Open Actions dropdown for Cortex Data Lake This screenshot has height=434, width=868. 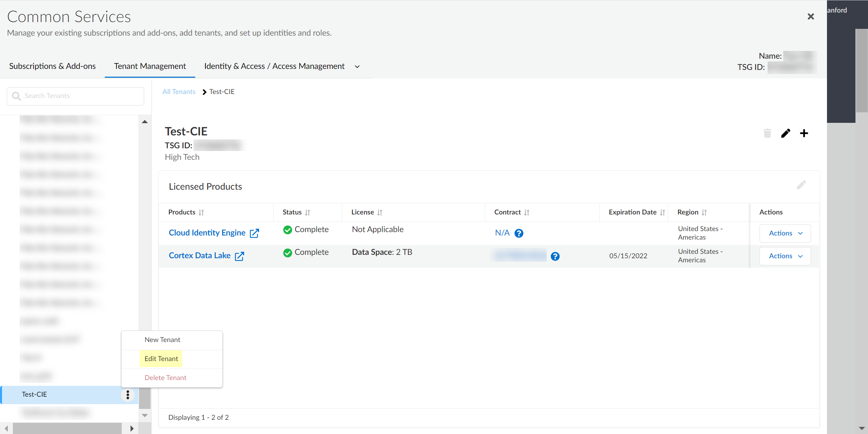pyautogui.click(x=785, y=256)
